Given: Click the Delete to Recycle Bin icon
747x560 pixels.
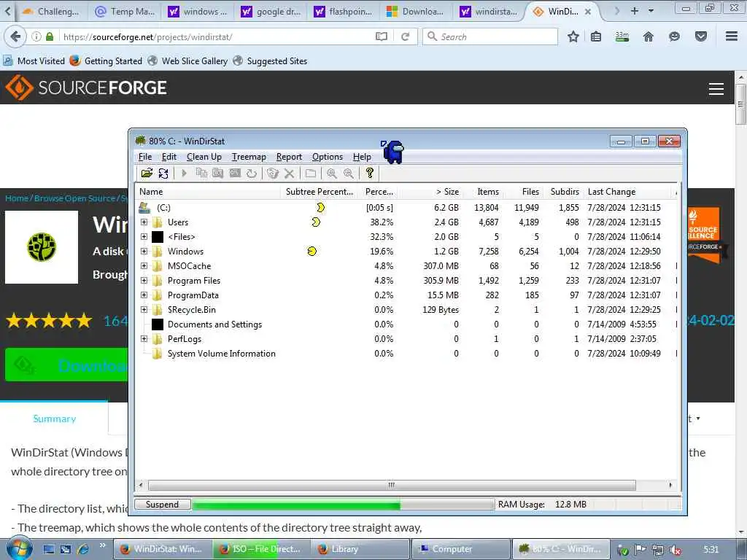Looking at the screenshot, I should tap(273, 173).
